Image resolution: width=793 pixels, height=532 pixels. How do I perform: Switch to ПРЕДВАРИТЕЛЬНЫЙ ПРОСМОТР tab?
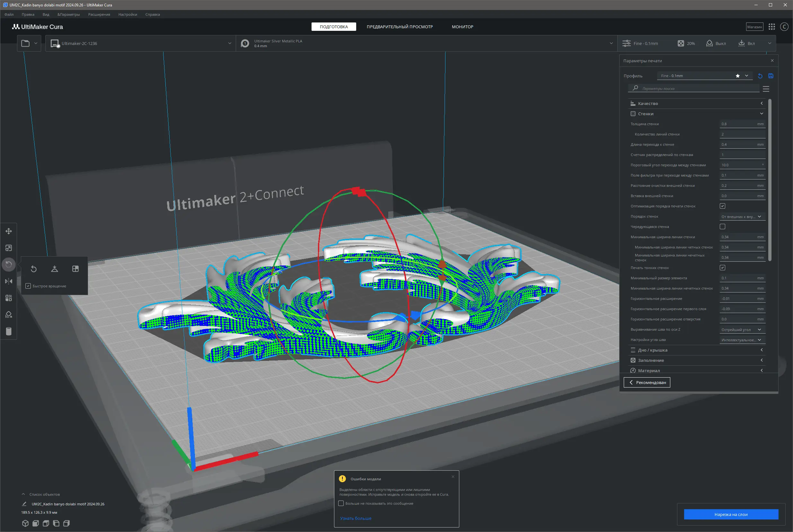[x=399, y=27]
